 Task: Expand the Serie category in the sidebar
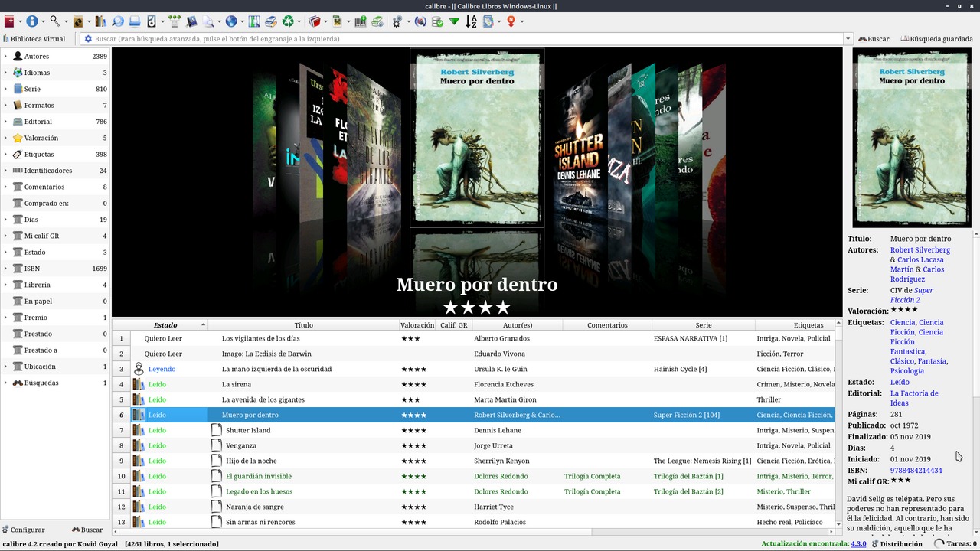point(5,89)
